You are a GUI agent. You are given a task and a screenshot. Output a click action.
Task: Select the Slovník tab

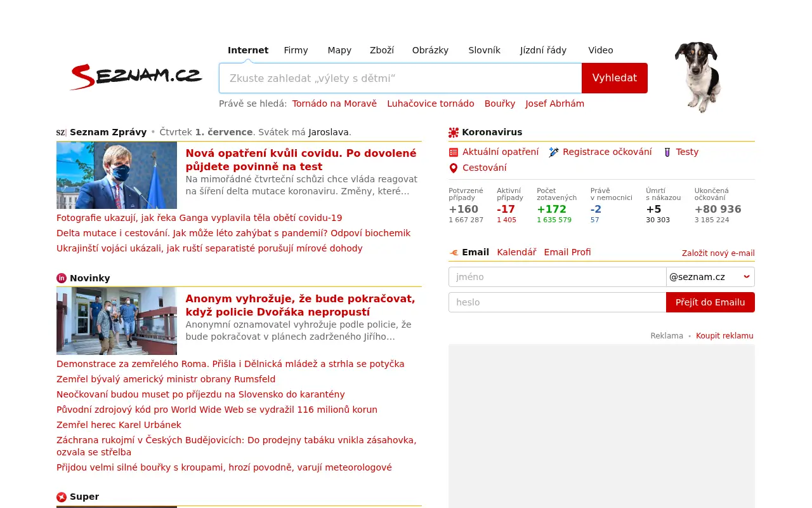[485, 50]
